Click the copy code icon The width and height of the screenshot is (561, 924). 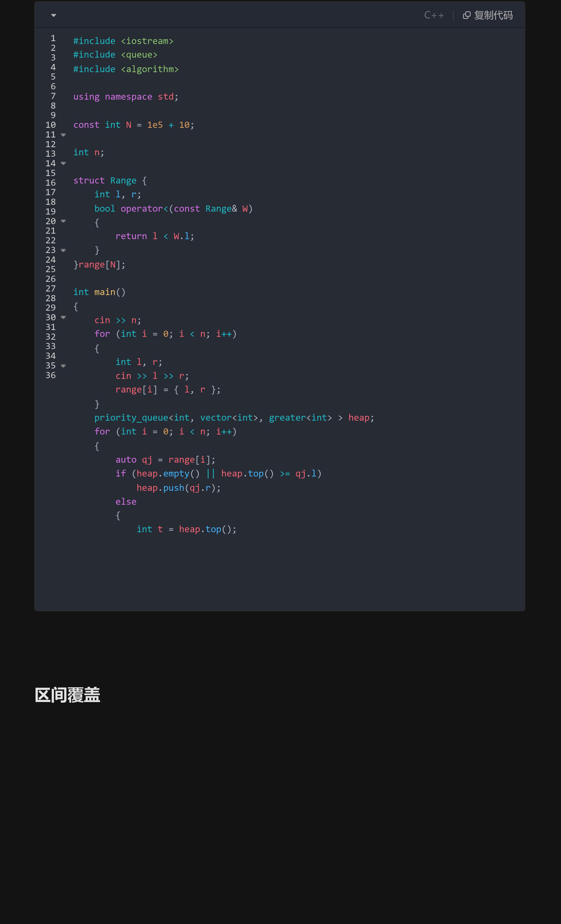(x=466, y=15)
